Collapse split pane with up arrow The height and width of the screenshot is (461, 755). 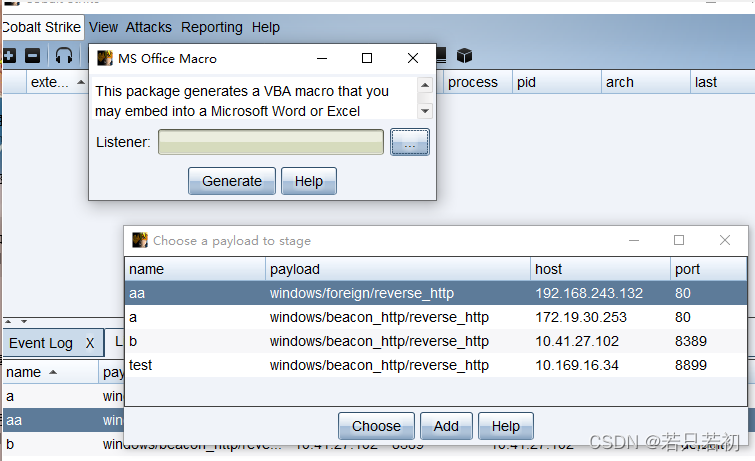[8, 321]
